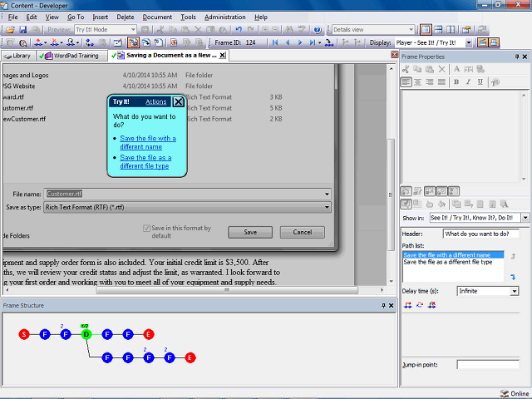Screen dimensions: 532x399
Task: Toggle underline in Frame Properties
Action: click(480, 81)
